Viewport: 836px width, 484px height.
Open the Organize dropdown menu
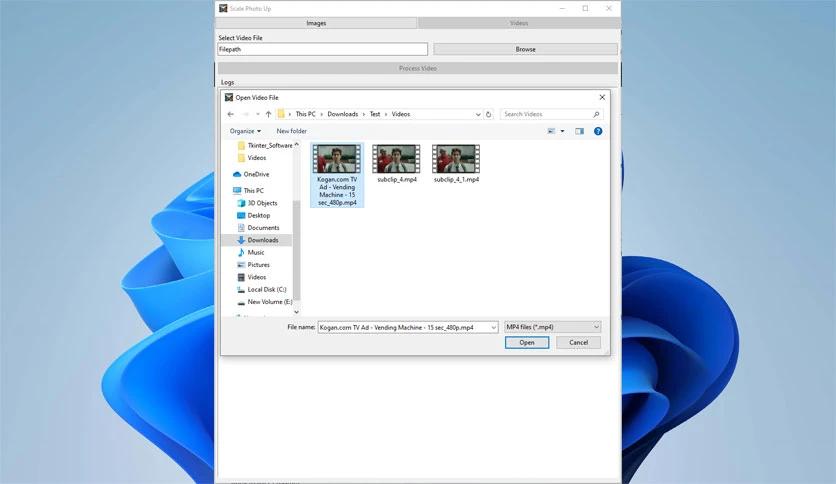[x=245, y=131]
